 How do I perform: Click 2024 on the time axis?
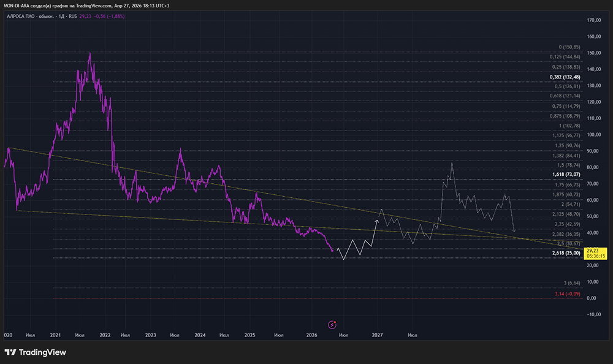200,335
